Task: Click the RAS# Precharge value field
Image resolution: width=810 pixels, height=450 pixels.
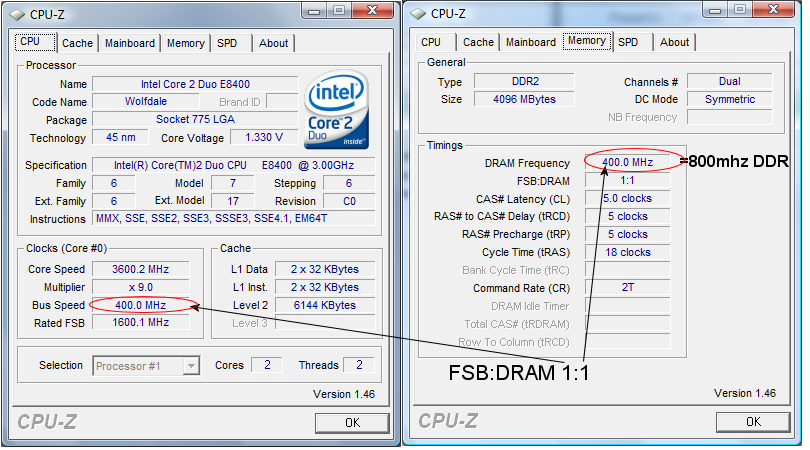Action: point(628,235)
